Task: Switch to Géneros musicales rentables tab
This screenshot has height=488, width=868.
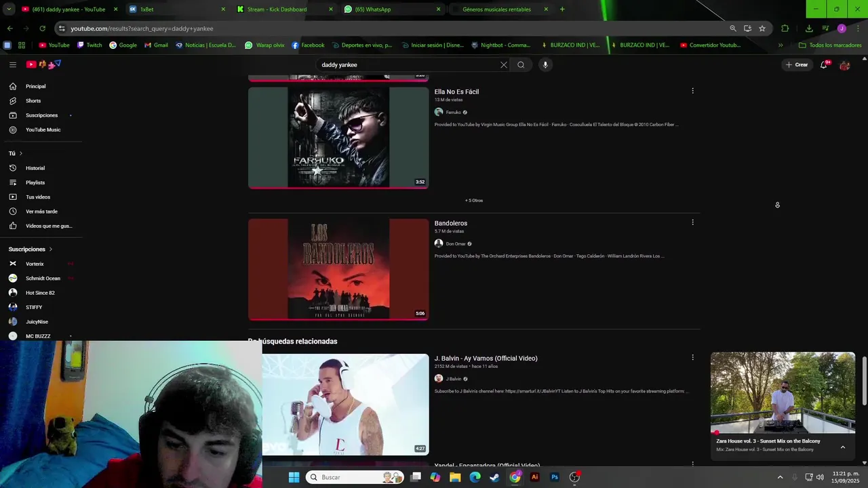Action: pyautogui.click(x=500, y=9)
